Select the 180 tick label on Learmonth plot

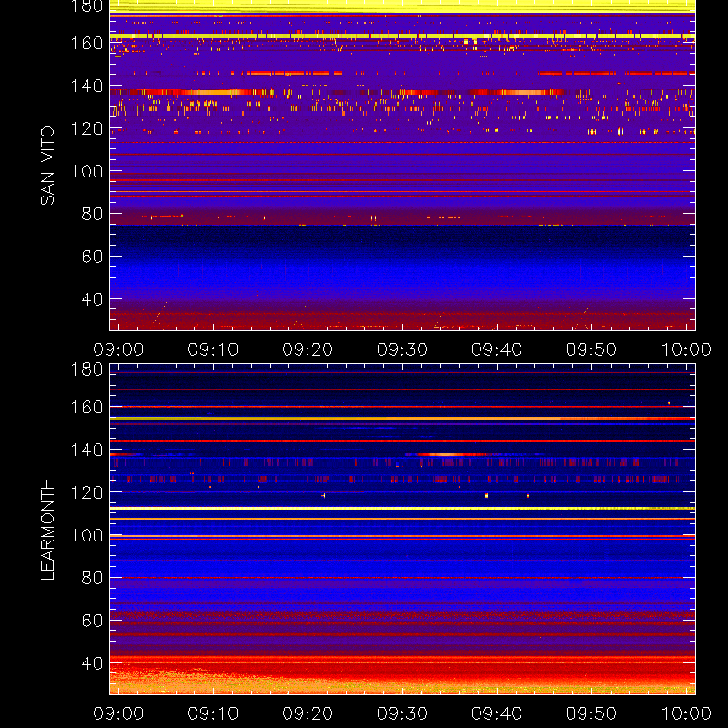[86, 369]
